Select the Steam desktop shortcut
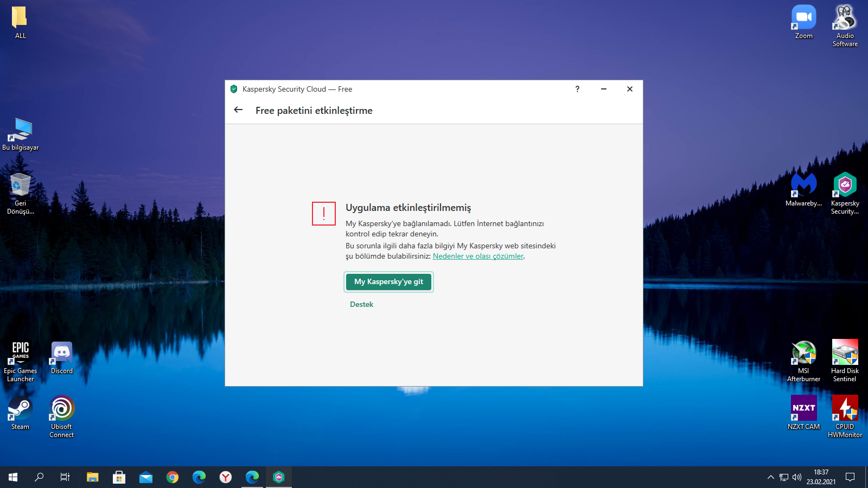The image size is (868, 488). click(20, 414)
